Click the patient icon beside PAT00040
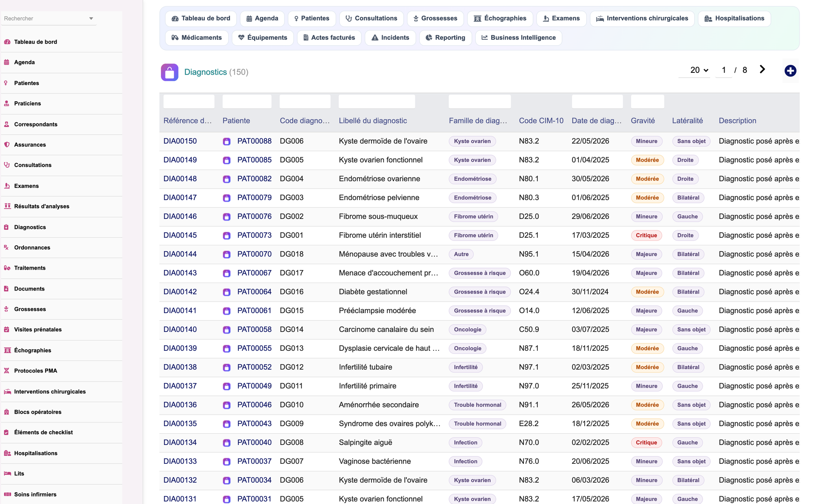The height and width of the screenshot is (504, 815). pyautogui.click(x=227, y=443)
